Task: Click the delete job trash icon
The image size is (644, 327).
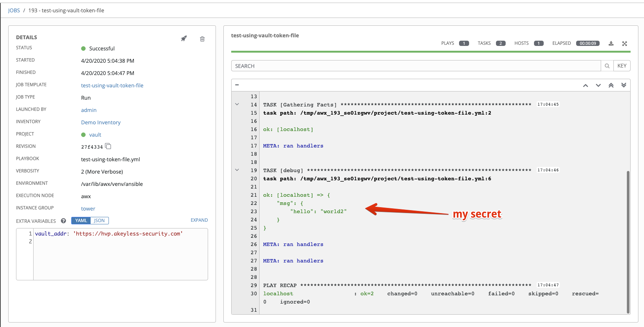Action: click(202, 39)
